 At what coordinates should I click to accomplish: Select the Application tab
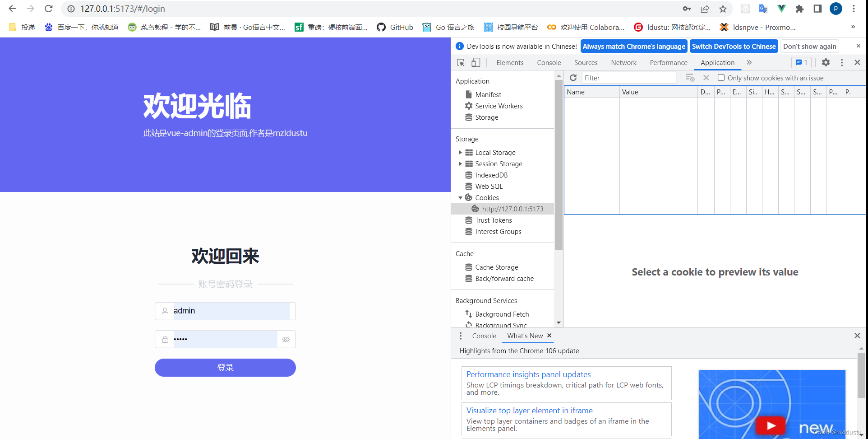click(x=717, y=63)
